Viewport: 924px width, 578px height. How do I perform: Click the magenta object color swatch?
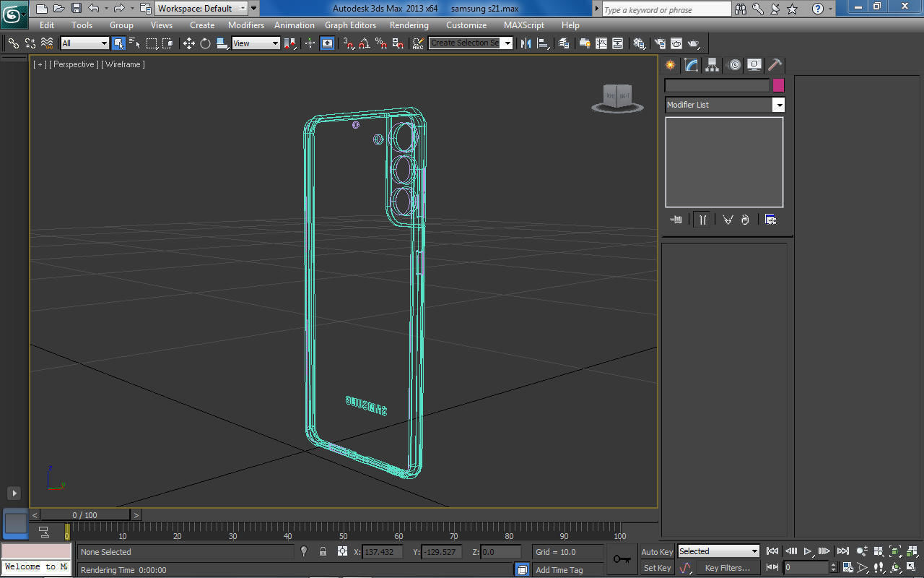[x=778, y=85]
